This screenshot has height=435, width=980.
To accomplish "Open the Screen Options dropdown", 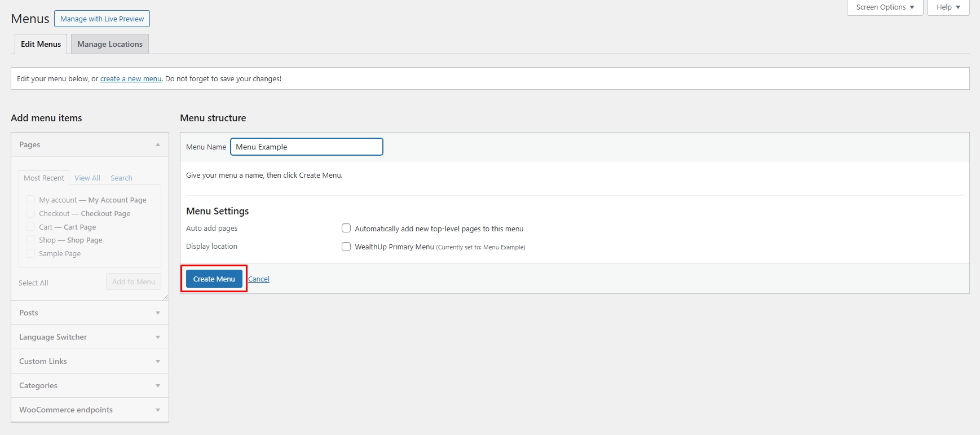I will [x=884, y=7].
